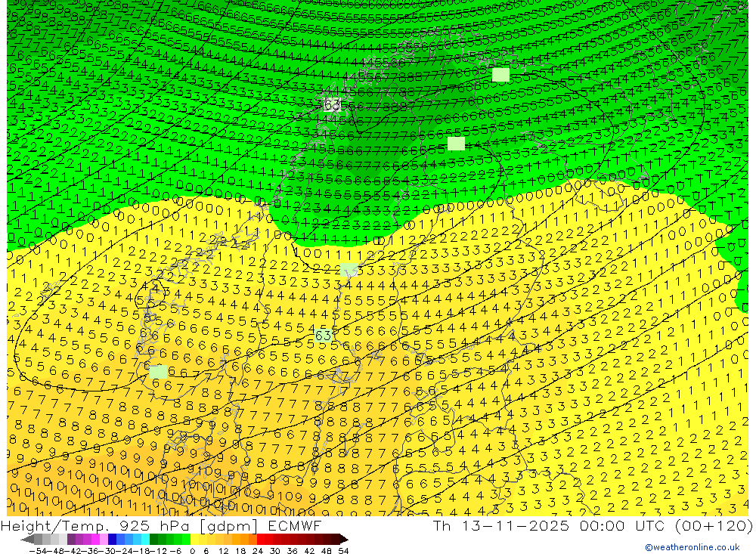Pick the cyan swatch above -18 in legend
The image size is (756, 554).
pos(145,539)
